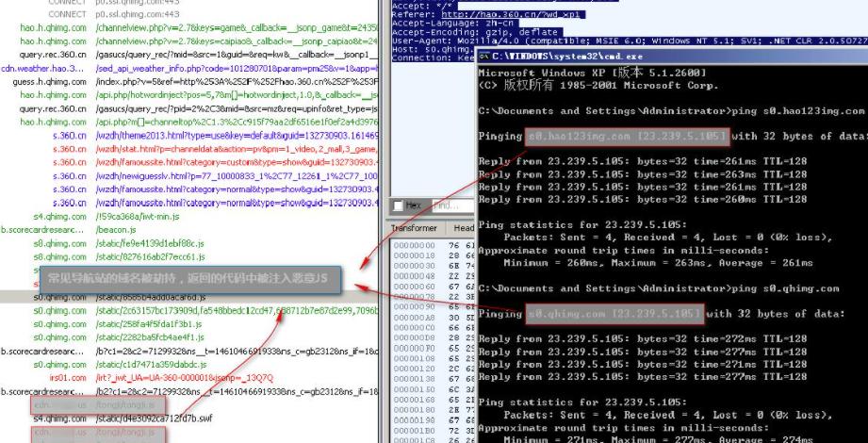Select s0.qhimg.com /static/258fa4f5fda1f3b1.js row

189,324
